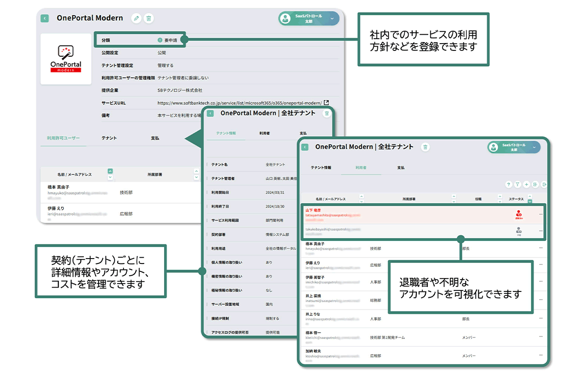The height and width of the screenshot is (383, 588).
Task: Open the 支払 tab in tenant info window
Action: 303,133
